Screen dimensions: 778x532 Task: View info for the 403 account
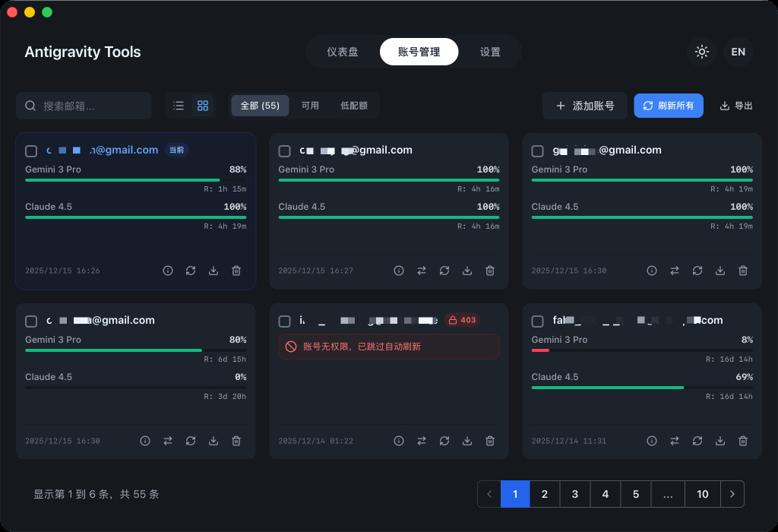pos(399,441)
